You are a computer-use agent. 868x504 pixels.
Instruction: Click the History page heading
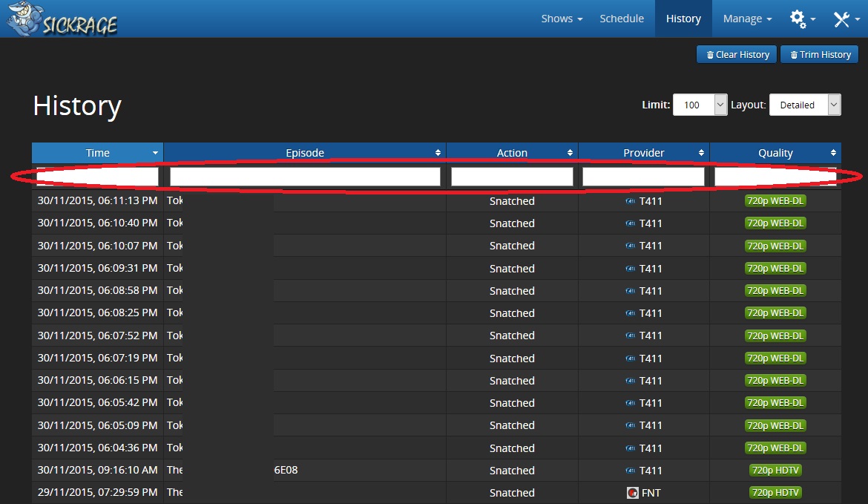(77, 105)
